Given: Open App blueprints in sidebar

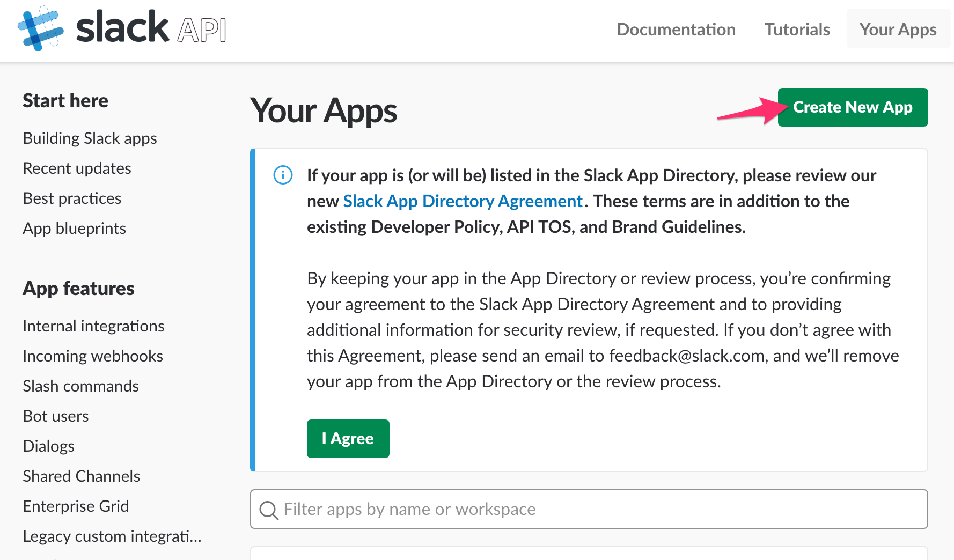Looking at the screenshot, I should click(74, 229).
